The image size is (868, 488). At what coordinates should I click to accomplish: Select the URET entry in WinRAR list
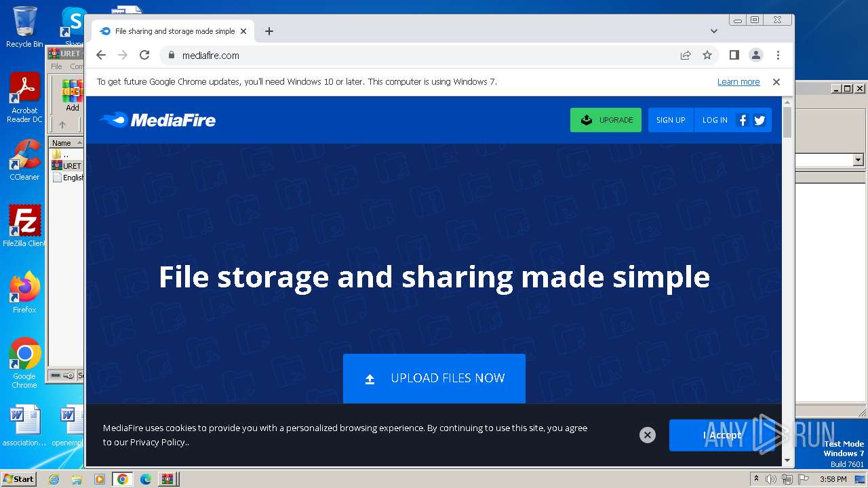tap(66, 166)
